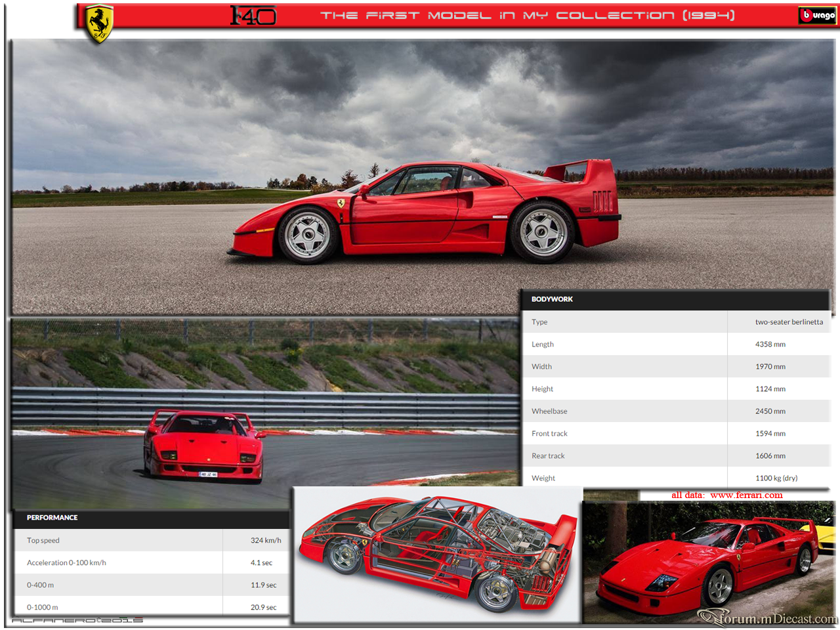Click the BODYWORK table header
Screen dimensions: 840x630
click(x=675, y=299)
